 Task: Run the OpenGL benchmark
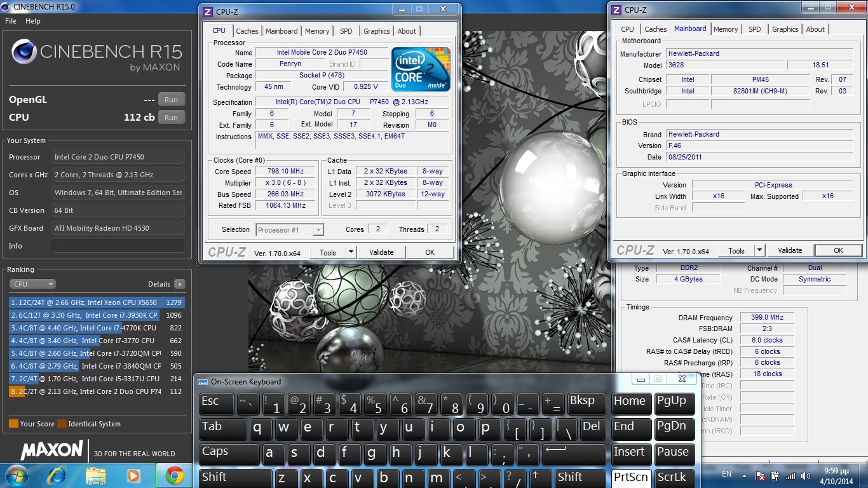[x=171, y=100]
